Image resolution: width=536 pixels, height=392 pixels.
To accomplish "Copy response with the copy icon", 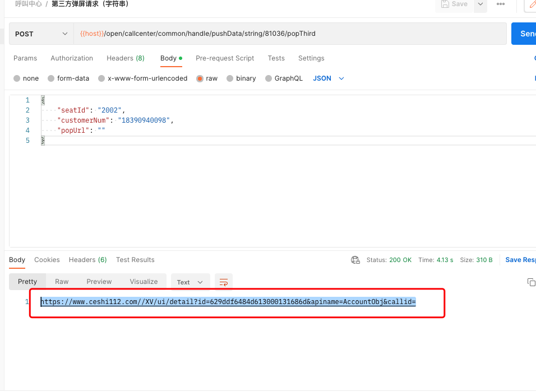I will [x=531, y=282].
